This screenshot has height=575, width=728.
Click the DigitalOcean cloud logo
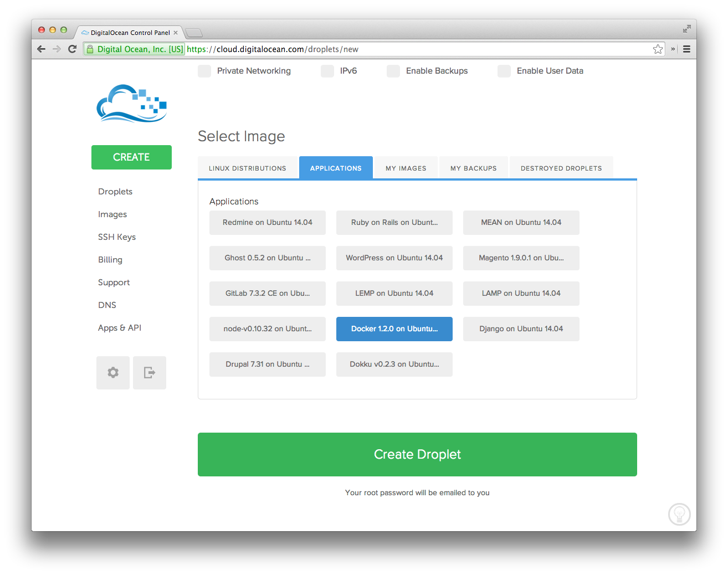tap(132, 103)
